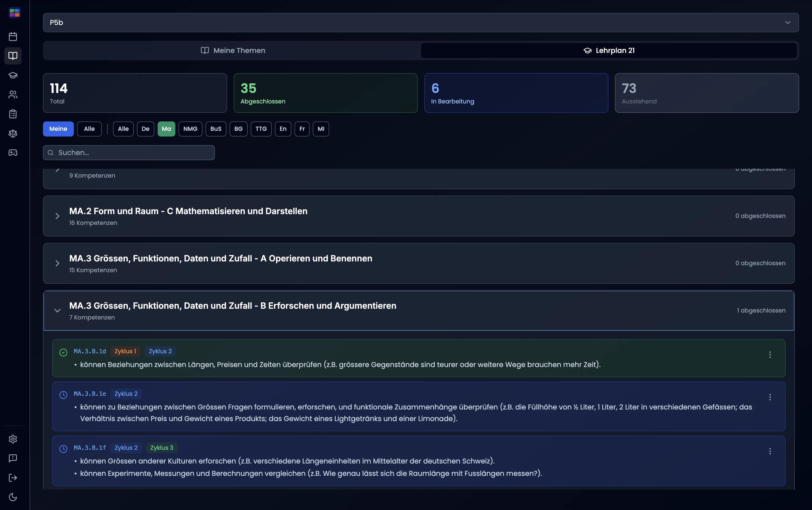Expand MA.3 A Operieren und Benennen section
The width and height of the screenshot is (812, 510).
tap(419, 263)
